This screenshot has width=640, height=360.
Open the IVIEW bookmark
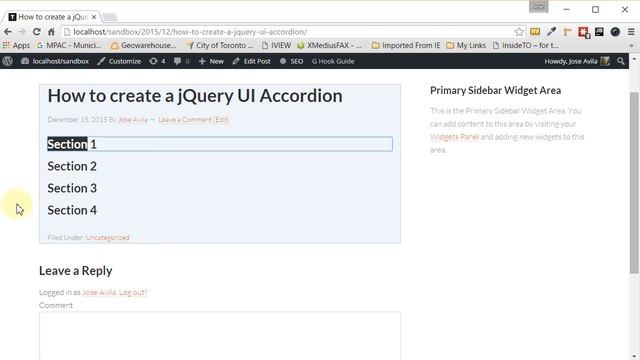click(277, 45)
